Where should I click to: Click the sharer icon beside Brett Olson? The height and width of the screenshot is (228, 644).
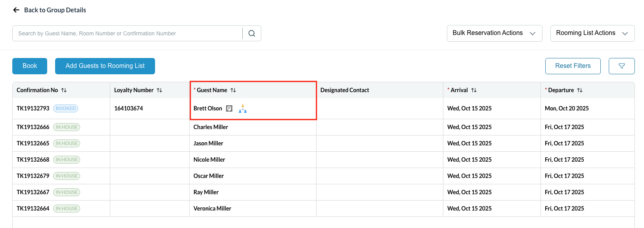coord(243,108)
